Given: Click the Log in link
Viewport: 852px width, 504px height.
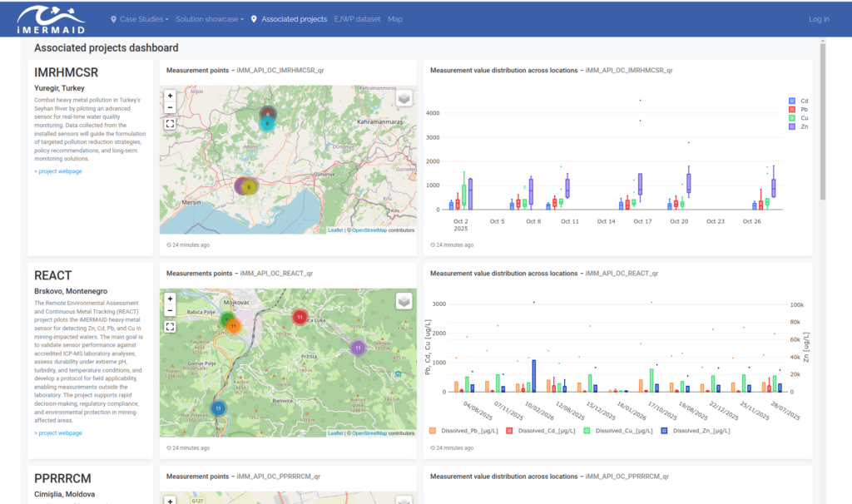Looking at the screenshot, I should click(819, 19).
